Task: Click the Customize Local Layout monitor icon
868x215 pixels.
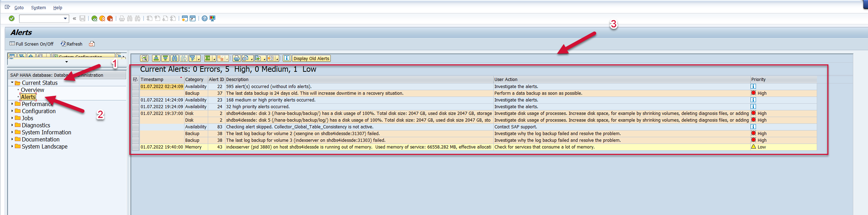Action: click(x=212, y=18)
